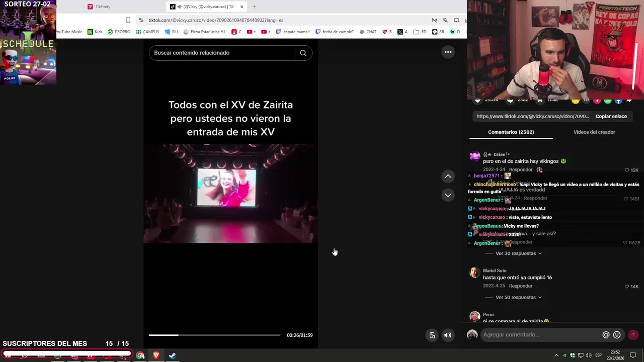This screenshot has width=644, height=362.
Task: Open the X bookmark labeled A
Action: coord(403,32)
